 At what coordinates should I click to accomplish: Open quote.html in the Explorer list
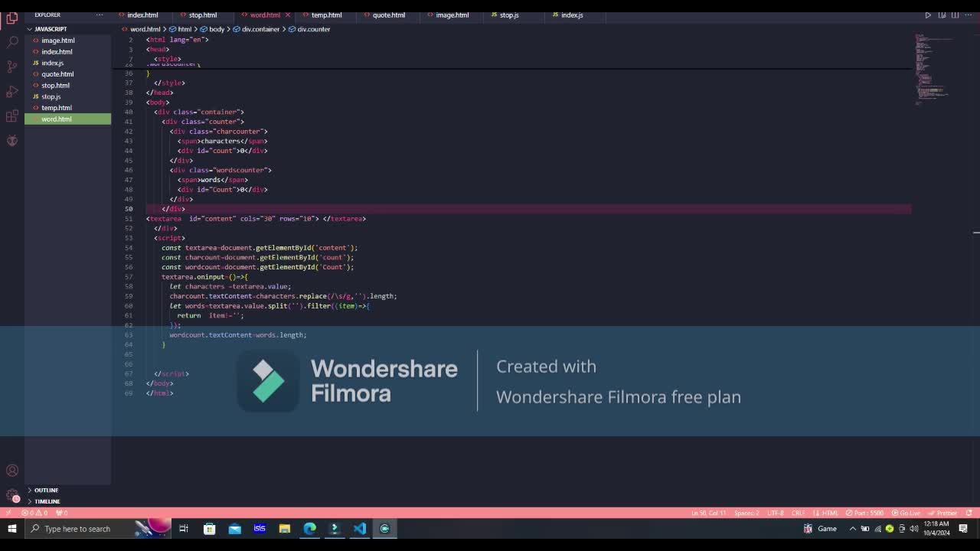pyautogui.click(x=67, y=74)
